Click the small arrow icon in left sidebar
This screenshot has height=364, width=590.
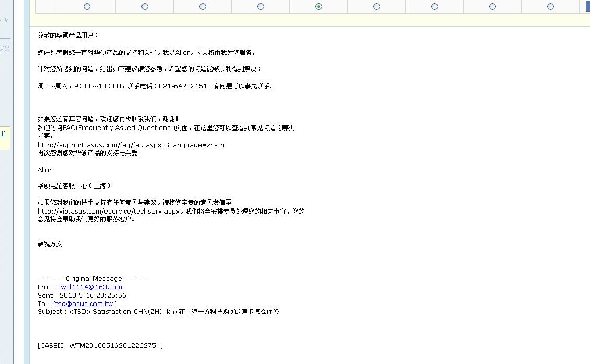[x=6, y=20]
